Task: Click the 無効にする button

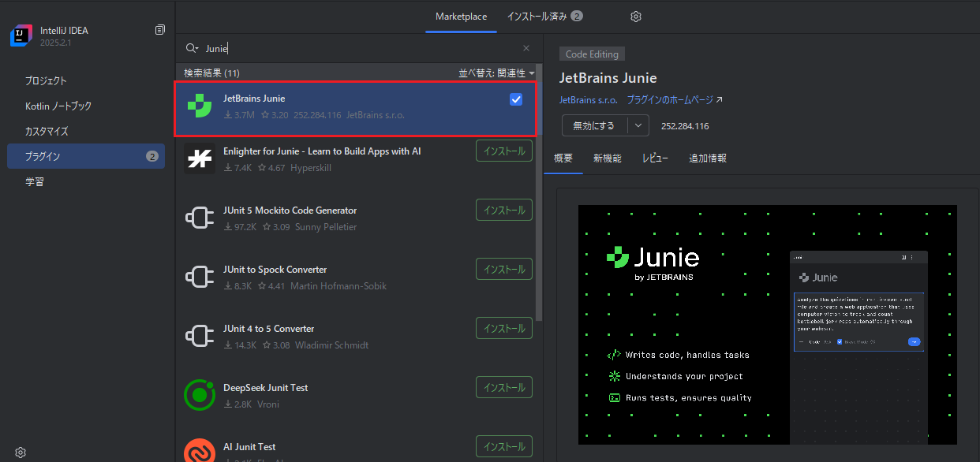Action: pyautogui.click(x=595, y=125)
